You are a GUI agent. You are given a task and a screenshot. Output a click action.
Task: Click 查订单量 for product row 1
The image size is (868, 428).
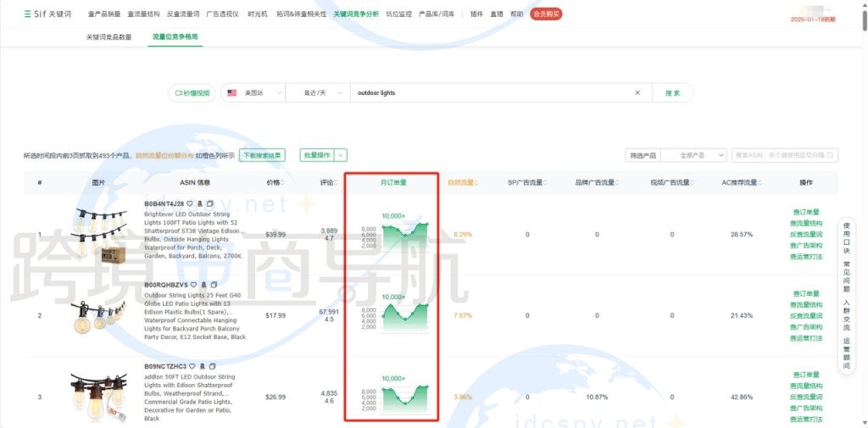pos(806,212)
